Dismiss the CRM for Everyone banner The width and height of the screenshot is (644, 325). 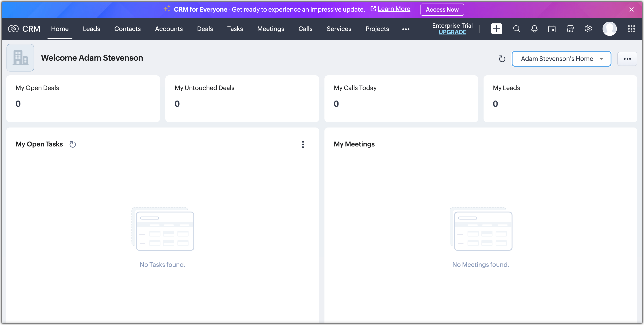click(x=631, y=10)
